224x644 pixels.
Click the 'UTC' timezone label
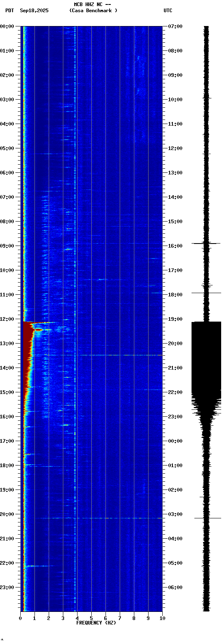tap(168, 11)
